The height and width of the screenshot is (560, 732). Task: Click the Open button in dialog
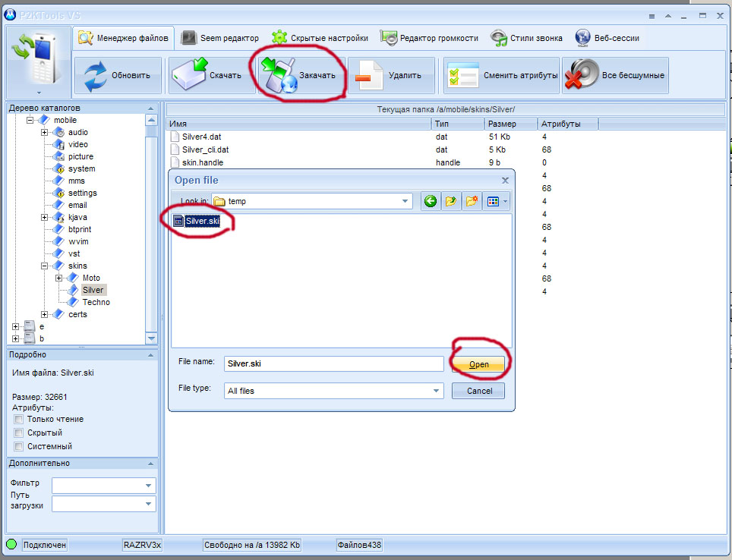(478, 364)
